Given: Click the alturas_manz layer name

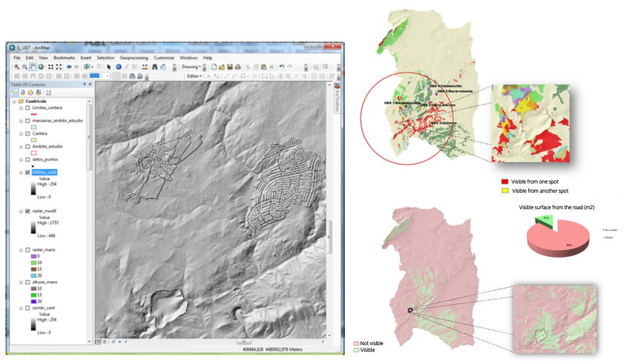Looking at the screenshot, I should click(x=44, y=282).
